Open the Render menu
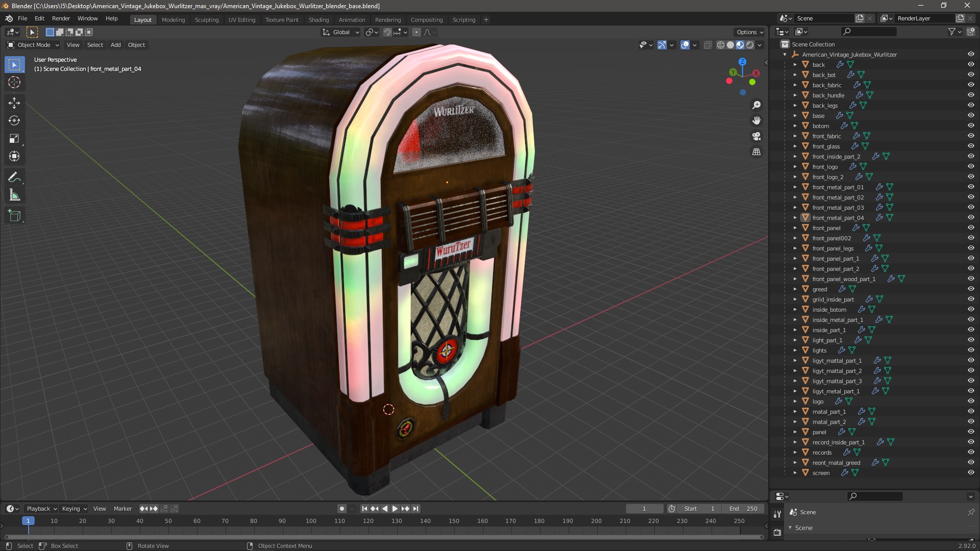Viewport: 980px width, 551px height. tap(61, 18)
